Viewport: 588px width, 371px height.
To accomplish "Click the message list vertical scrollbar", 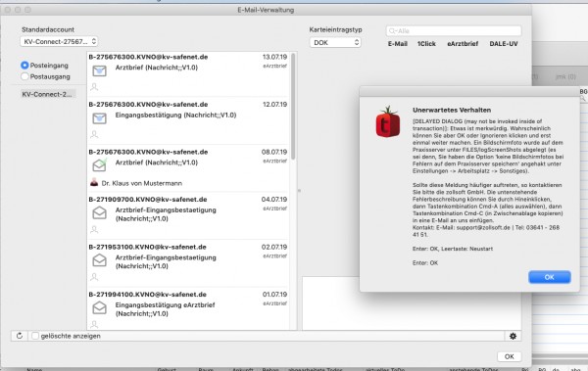I will point(293,106).
